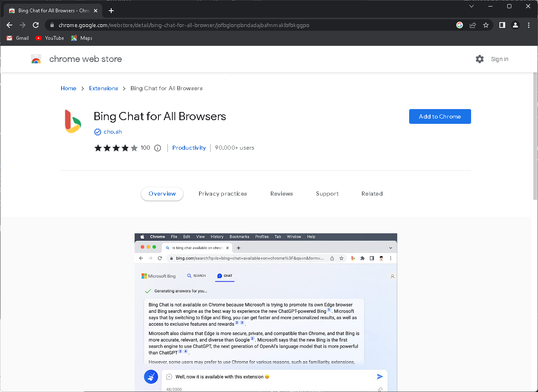Open the side panel icon in the toolbar

tap(501, 25)
